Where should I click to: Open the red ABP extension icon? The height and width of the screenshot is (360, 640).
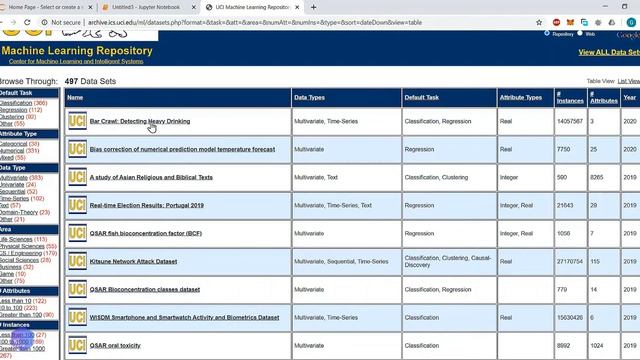[x=556, y=22]
